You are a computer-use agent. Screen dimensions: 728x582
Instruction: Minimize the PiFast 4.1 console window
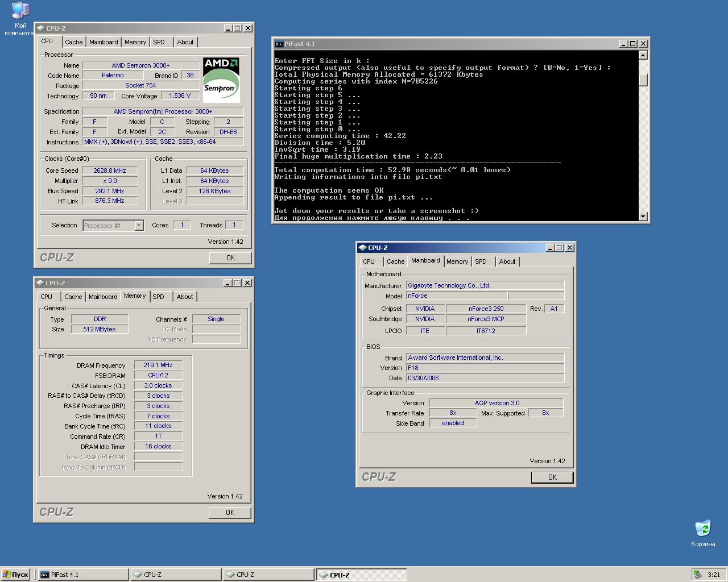623,44
